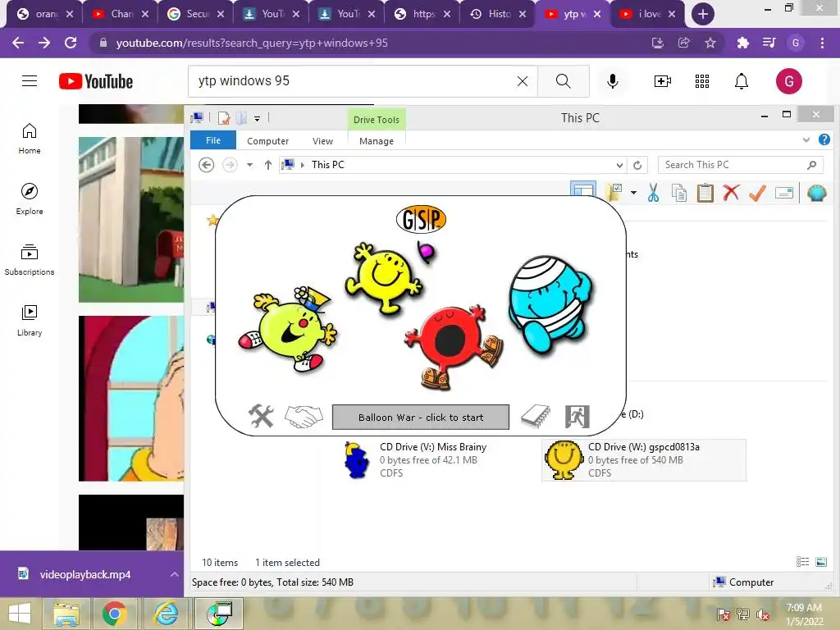Expand the address bar history dropdown

[x=619, y=165]
